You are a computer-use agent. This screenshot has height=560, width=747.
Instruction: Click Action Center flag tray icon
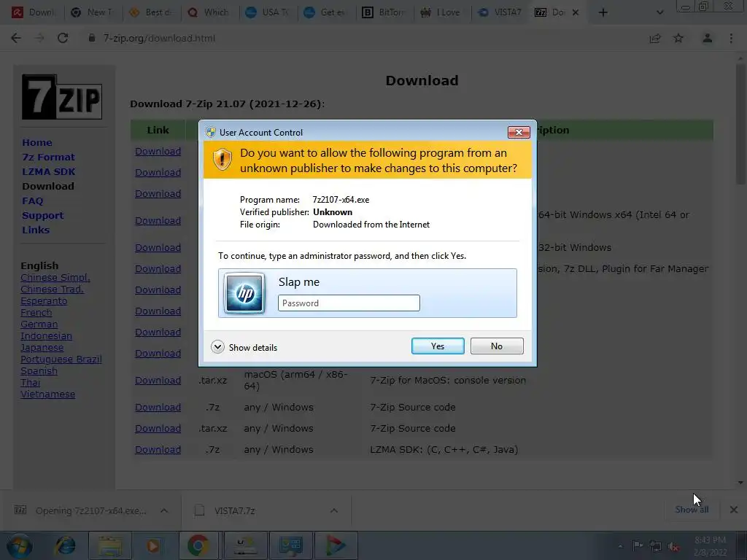tap(638, 545)
